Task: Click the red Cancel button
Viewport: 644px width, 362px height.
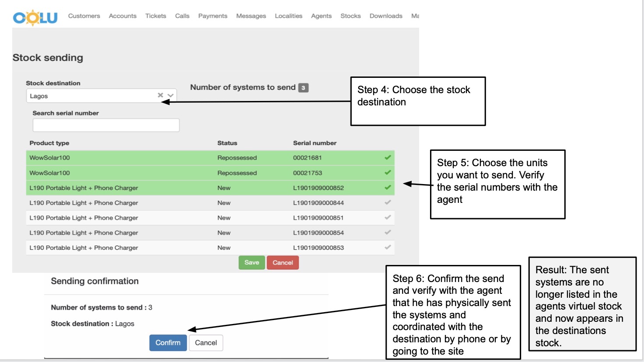Action: tap(283, 263)
